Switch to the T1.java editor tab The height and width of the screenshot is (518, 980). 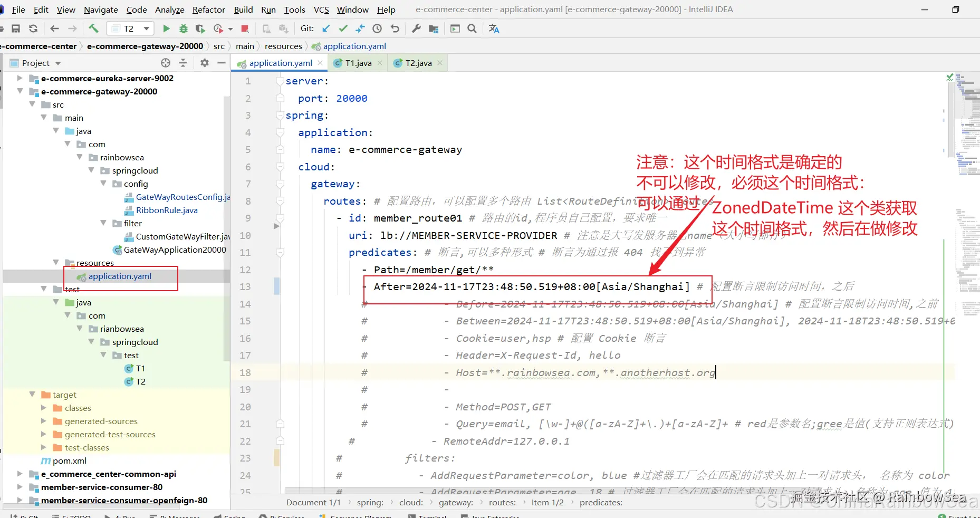pos(358,63)
